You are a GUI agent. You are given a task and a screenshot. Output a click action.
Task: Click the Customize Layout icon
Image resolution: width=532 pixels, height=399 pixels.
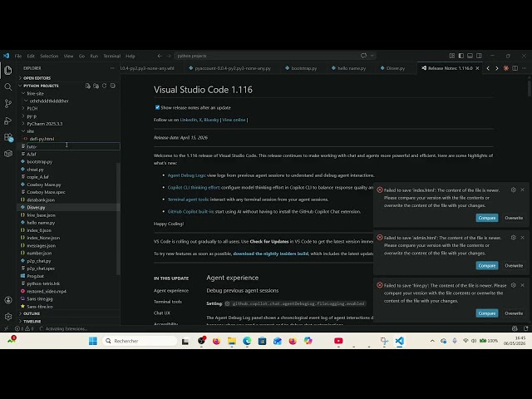(451, 56)
